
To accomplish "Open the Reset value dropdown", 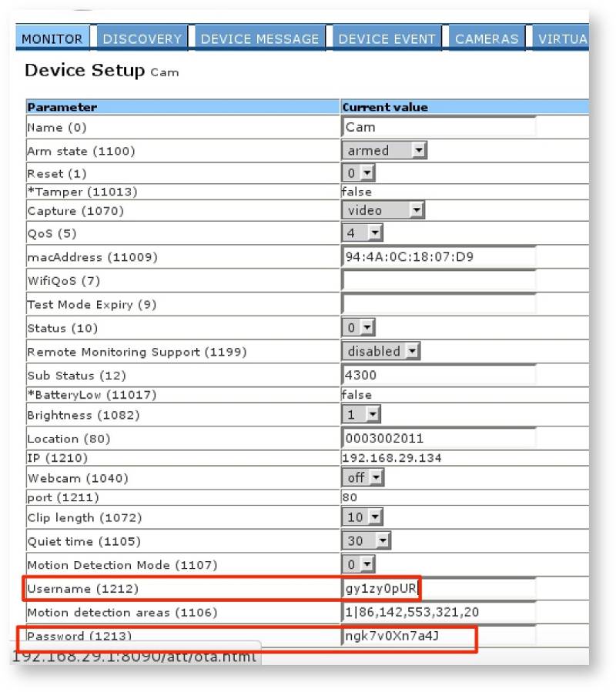I will click(358, 174).
